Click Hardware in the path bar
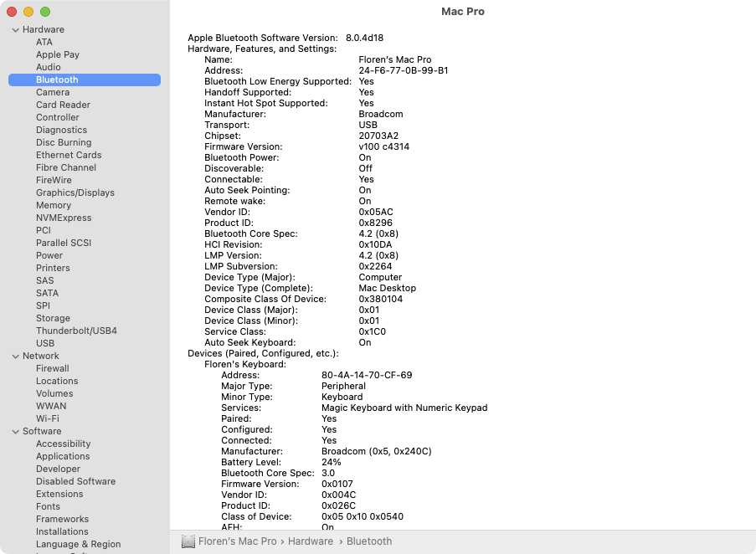Screen dimensions: 756x554 [311, 541]
